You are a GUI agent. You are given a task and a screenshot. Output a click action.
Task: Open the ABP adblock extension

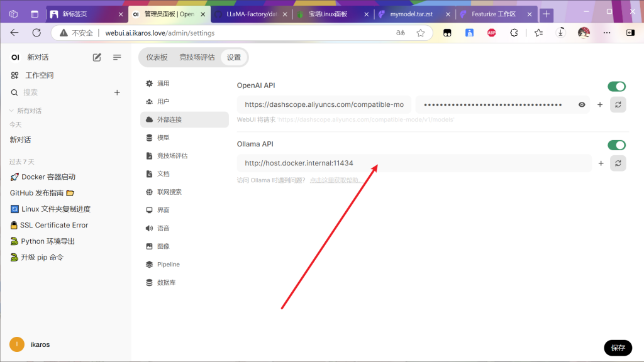pyautogui.click(x=492, y=33)
